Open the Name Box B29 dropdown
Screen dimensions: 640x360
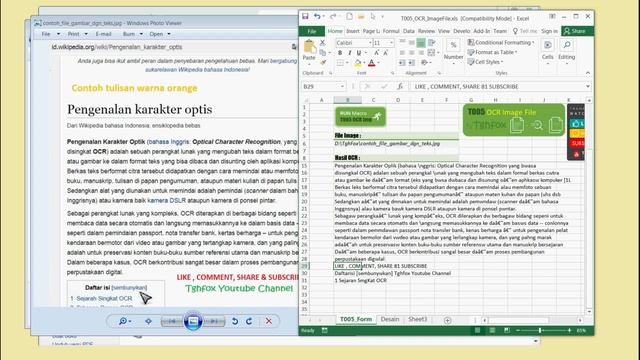pos(342,87)
